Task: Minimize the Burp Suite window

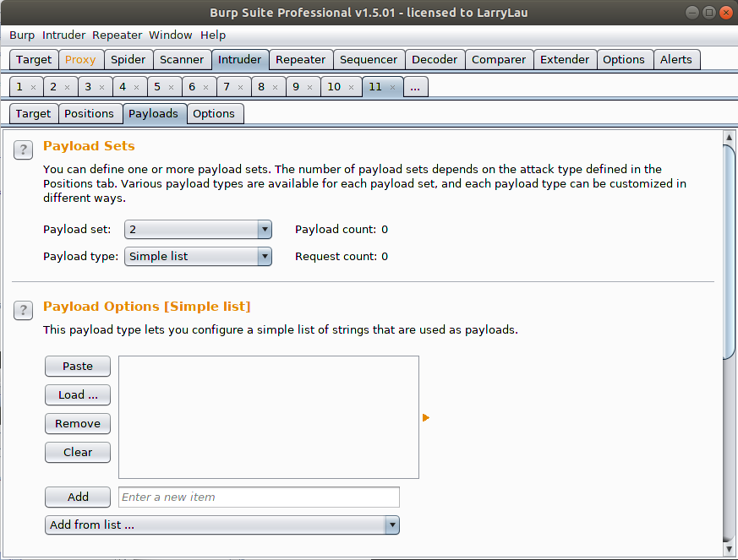Action: 692,13
